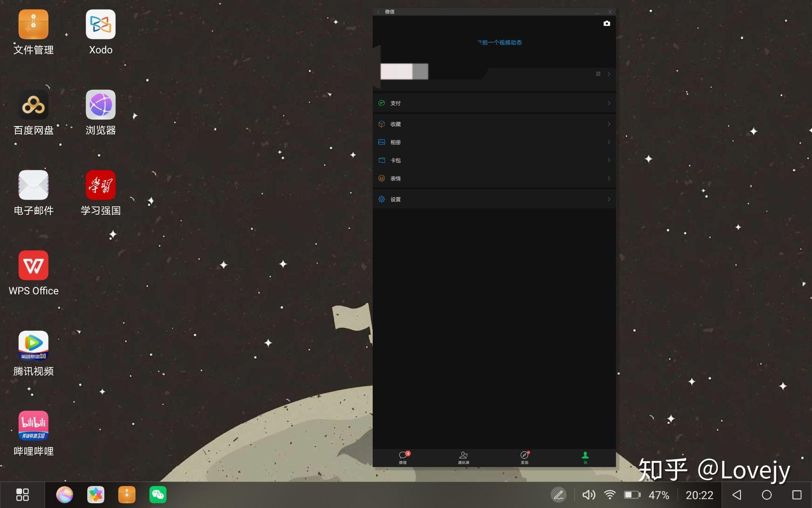Open the camera icon in WeChat
Image resolution: width=812 pixels, height=508 pixels.
(x=607, y=24)
